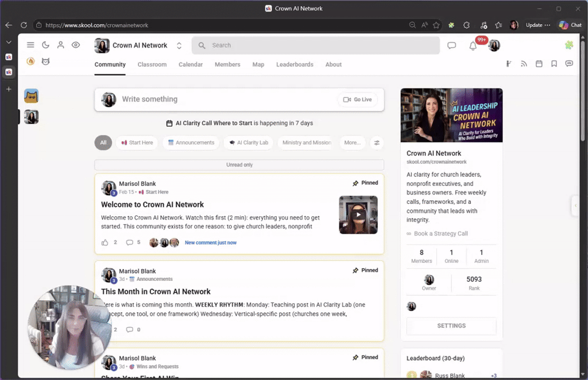Image resolution: width=588 pixels, height=380 pixels.
Task: Select the All category filter
Action: tap(103, 143)
